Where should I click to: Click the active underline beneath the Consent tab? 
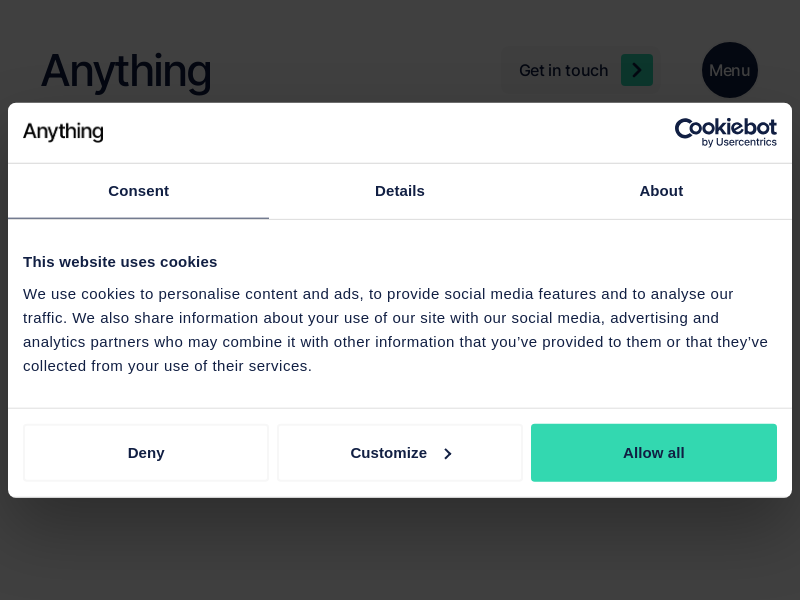coord(138,217)
